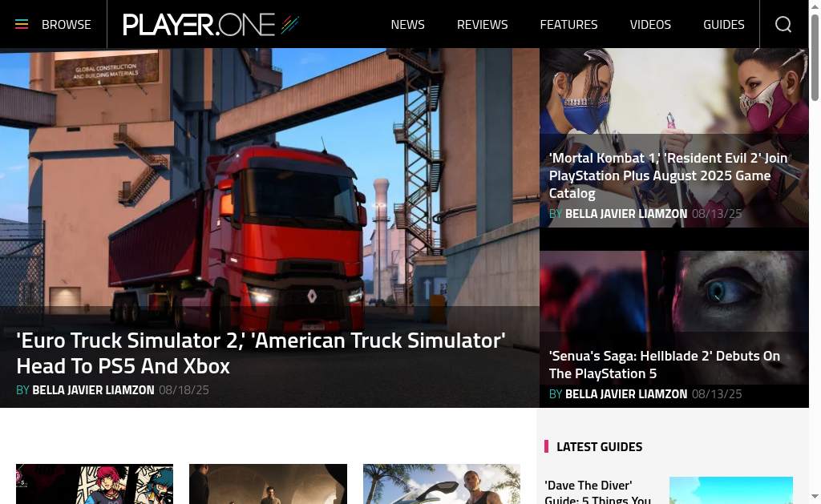The width and height of the screenshot is (821, 504).
Task: Click the page vertical scrollbar thumb
Action: click(x=815, y=58)
